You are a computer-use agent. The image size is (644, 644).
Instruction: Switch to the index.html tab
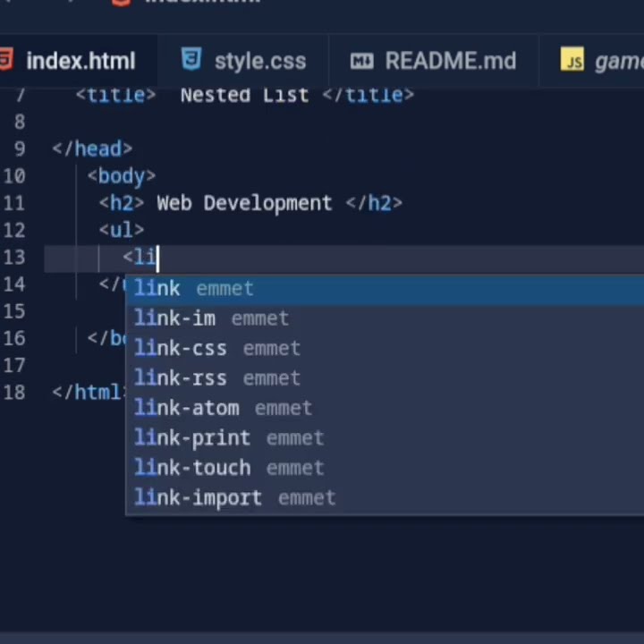(x=78, y=61)
